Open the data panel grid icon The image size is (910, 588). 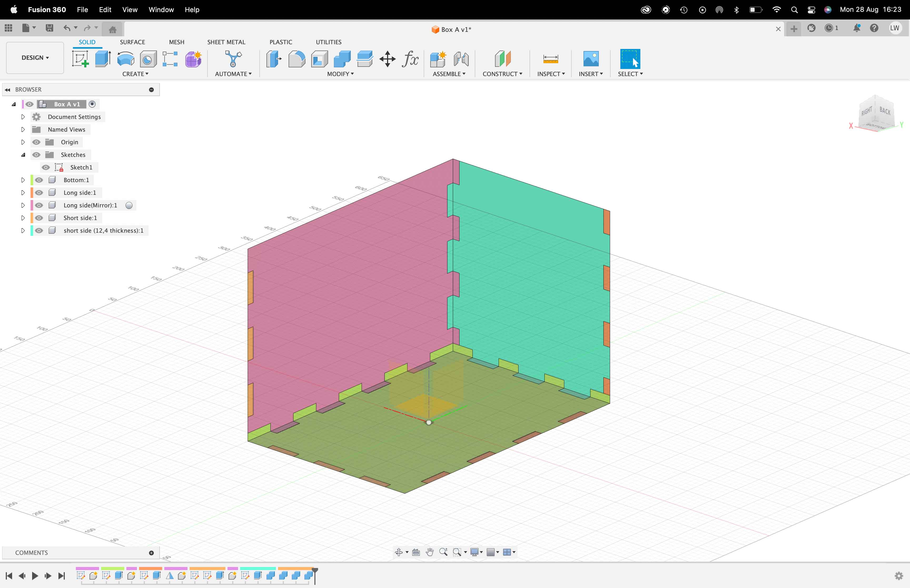8,28
